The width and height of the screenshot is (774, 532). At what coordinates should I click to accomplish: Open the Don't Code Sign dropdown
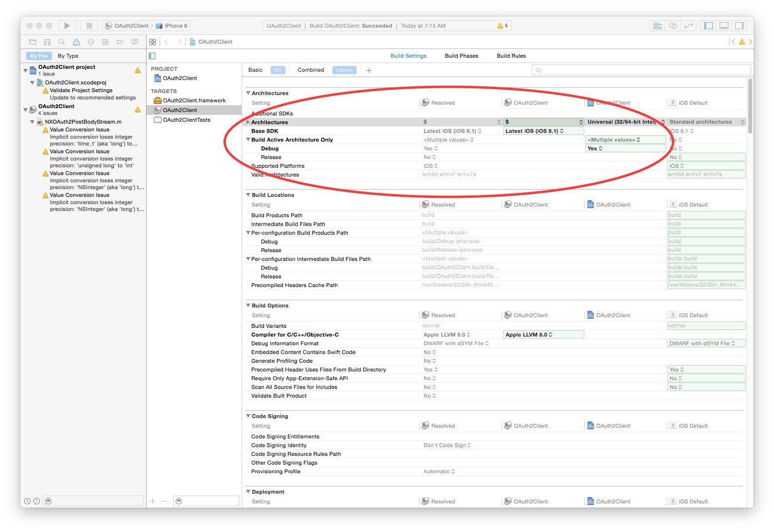click(447, 445)
